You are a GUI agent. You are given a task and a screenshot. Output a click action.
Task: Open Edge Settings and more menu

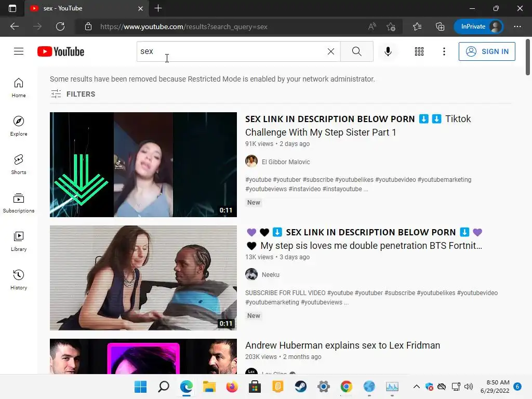pos(517,26)
